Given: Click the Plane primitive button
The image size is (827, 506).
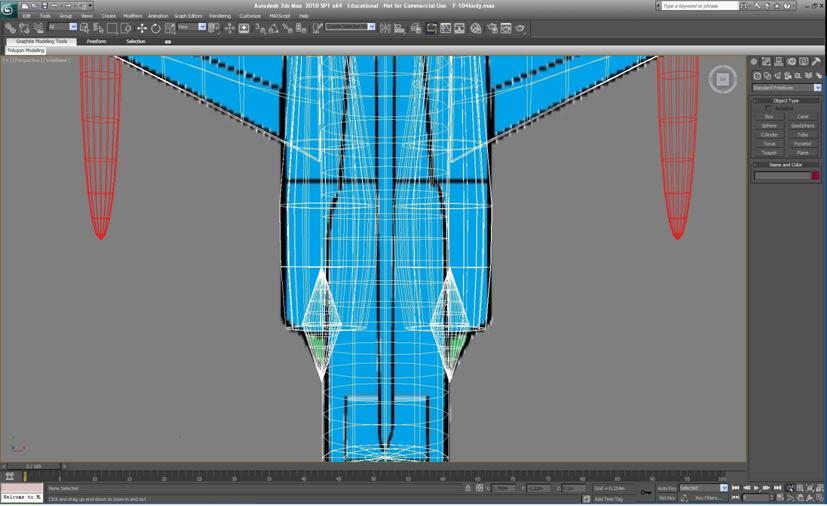Looking at the screenshot, I should [x=802, y=152].
